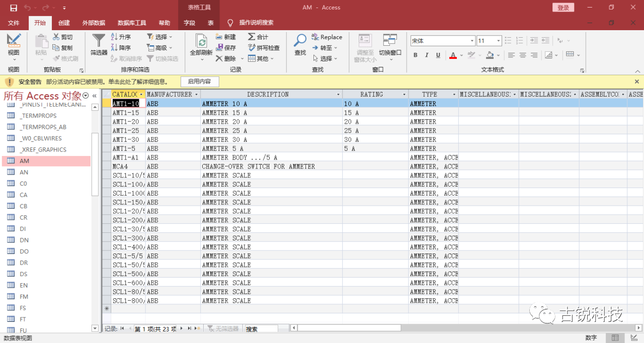Click the Replace command
Viewport: 644px width, 343px height.
(327, 37)
